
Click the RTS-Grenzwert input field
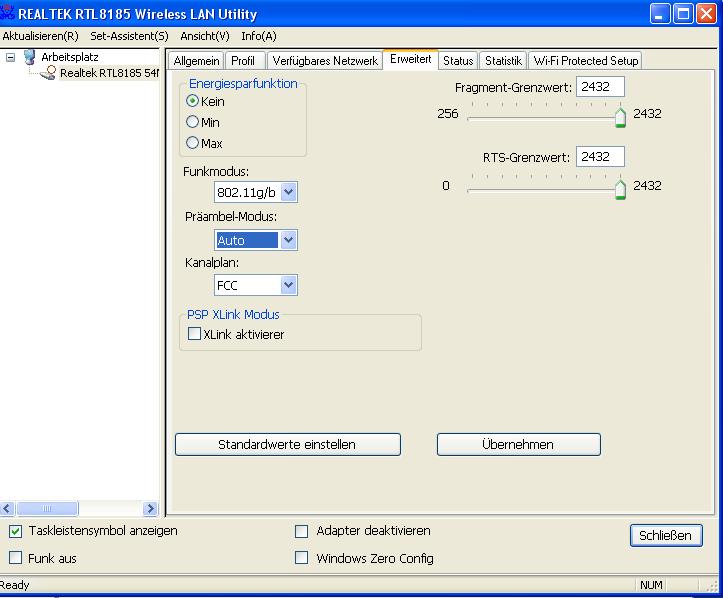coord(600,157)
